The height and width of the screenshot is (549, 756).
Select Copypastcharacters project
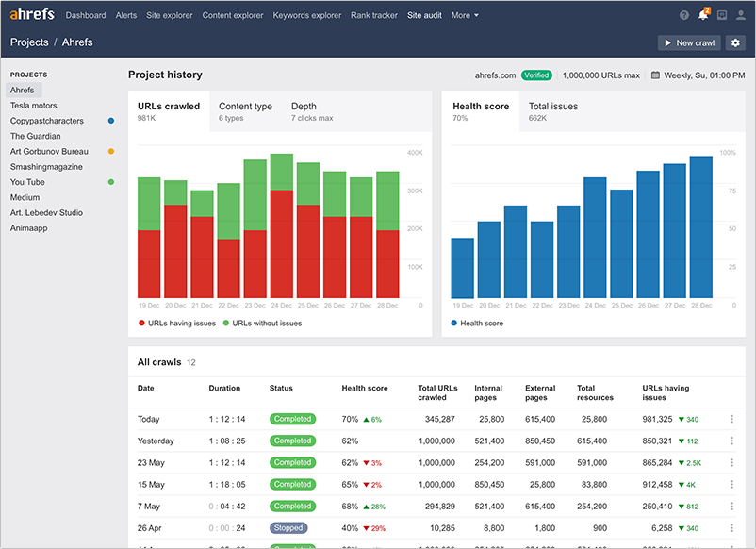47,121
